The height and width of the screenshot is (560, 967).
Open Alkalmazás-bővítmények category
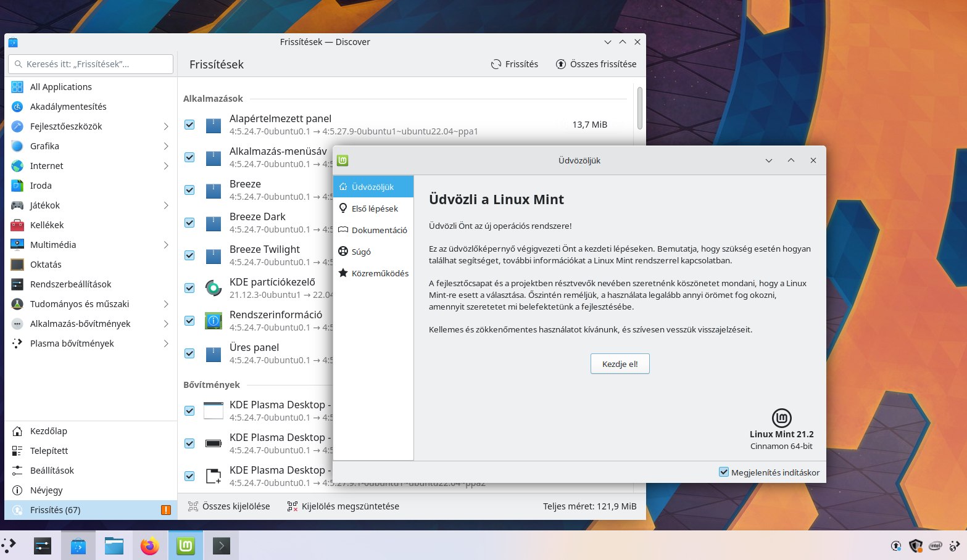coord(91,324)
